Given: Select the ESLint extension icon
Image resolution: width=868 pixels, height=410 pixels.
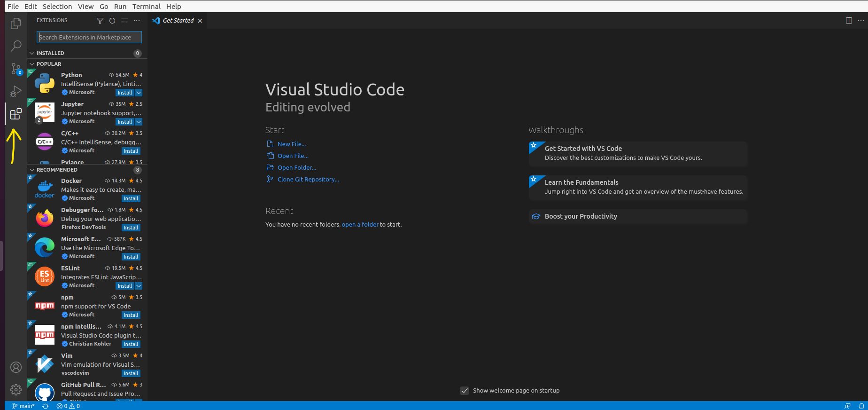Looking at the screenshot, I should (45, 276).
